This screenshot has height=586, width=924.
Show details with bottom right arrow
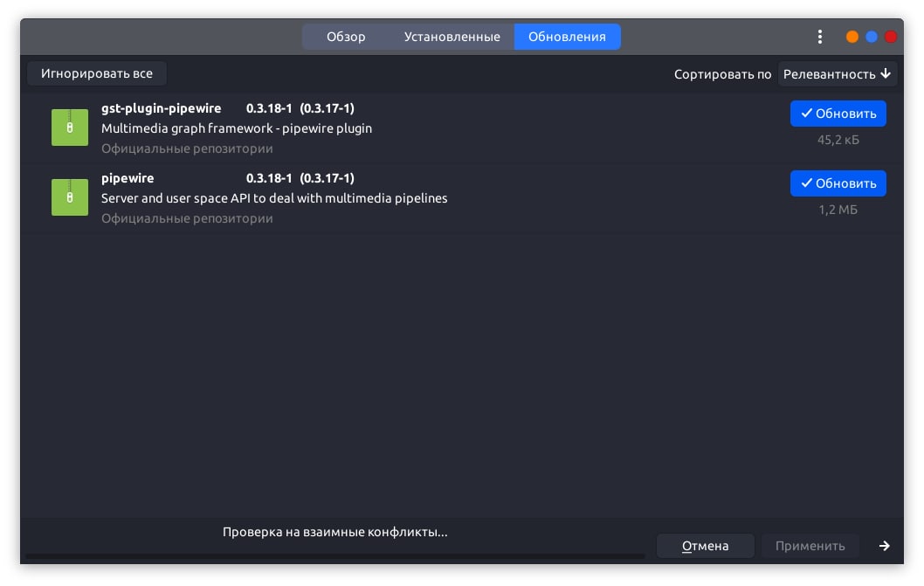click(884, 546)
